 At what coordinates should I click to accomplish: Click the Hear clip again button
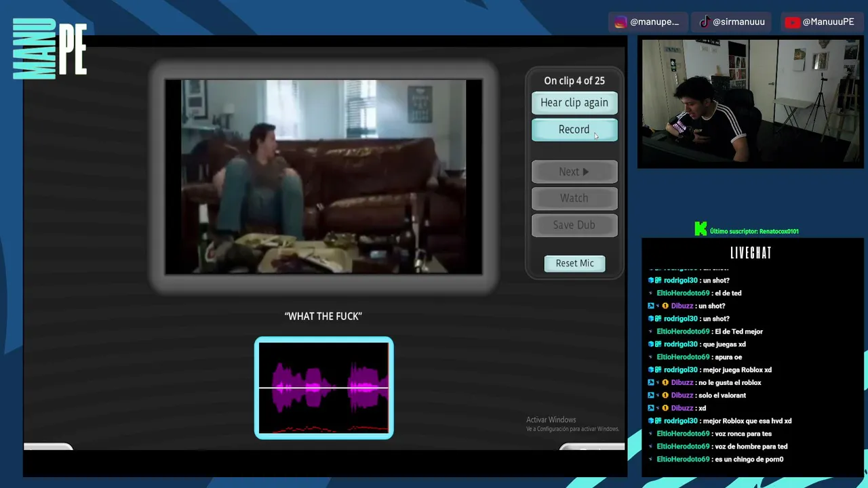(x=574, y=103)
